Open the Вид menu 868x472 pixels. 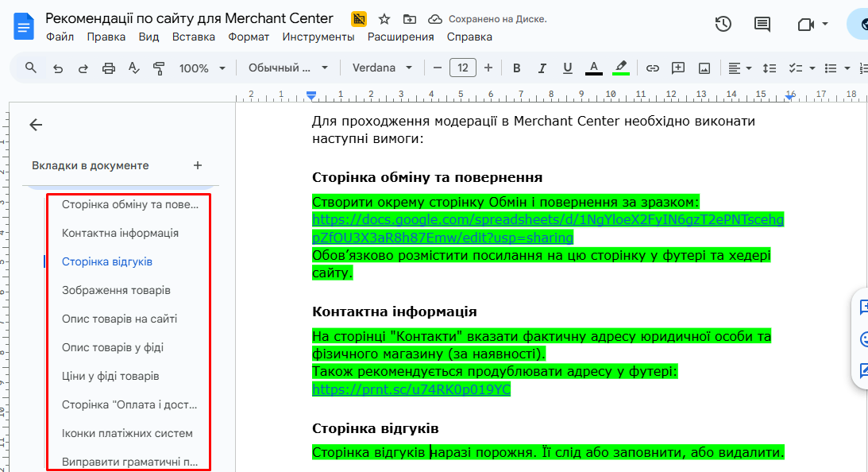pos(149,37)
